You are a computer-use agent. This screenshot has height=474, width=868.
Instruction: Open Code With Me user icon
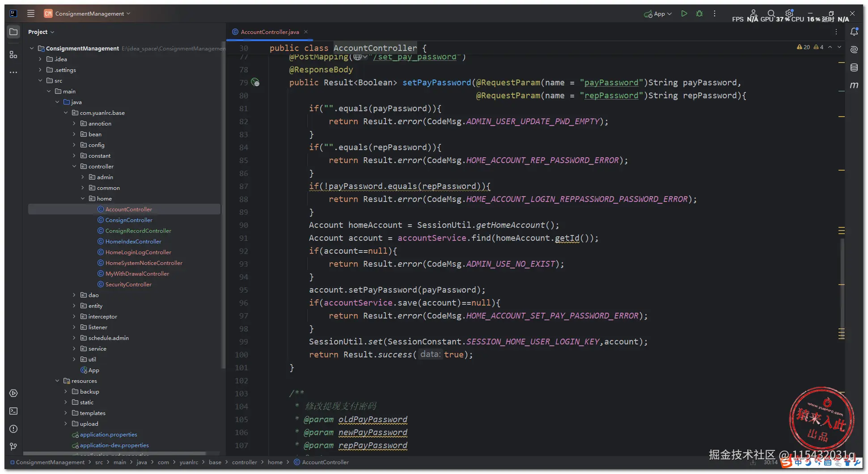[753, 13]
